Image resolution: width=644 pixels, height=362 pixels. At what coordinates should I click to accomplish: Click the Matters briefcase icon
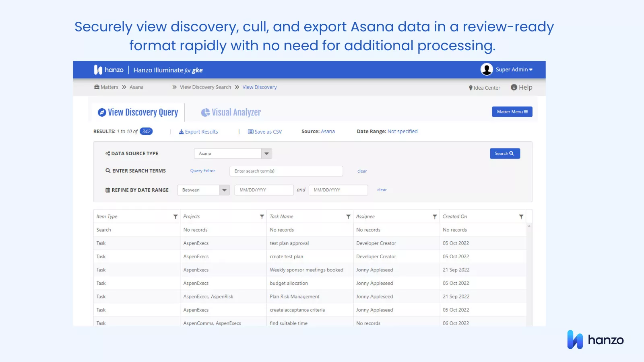[x=97, y=87]
